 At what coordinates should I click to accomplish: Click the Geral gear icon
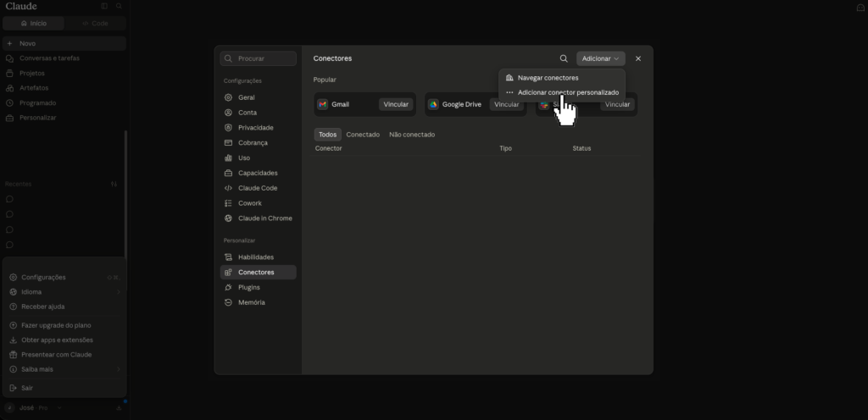pyautogui.click(x=228, y=97)
